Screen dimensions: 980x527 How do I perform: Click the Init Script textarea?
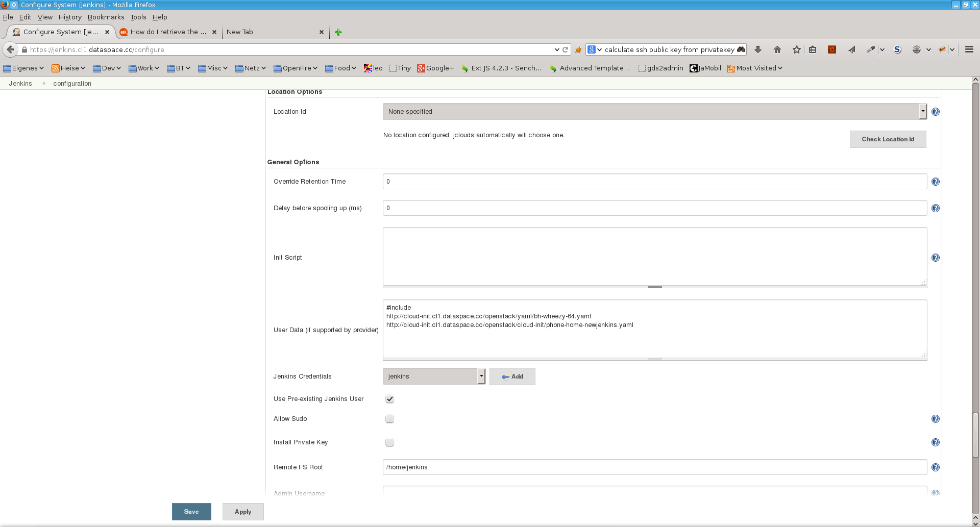point(655,257)
